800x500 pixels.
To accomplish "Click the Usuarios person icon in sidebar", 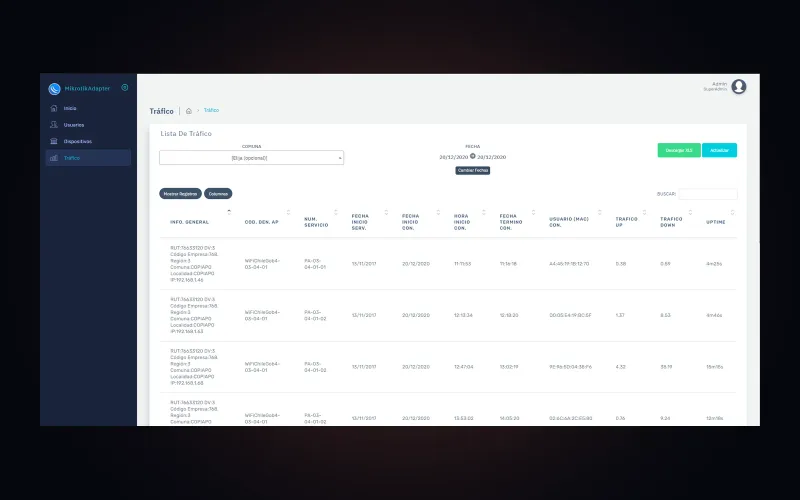I will (x=54, y=124).
